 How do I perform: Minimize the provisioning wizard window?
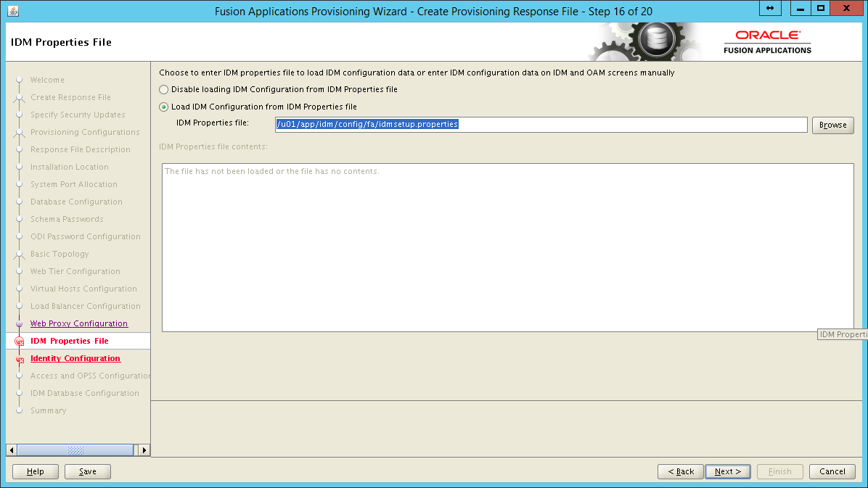[x=800, y=8]
